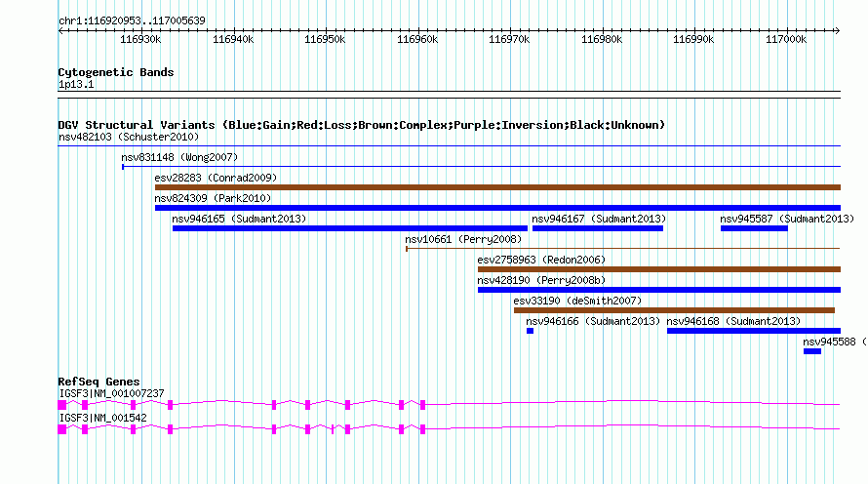The width and height of the screenshot is (868, 484).
Task: Click the small blue nsv945588 block
Action: point(812,351)
